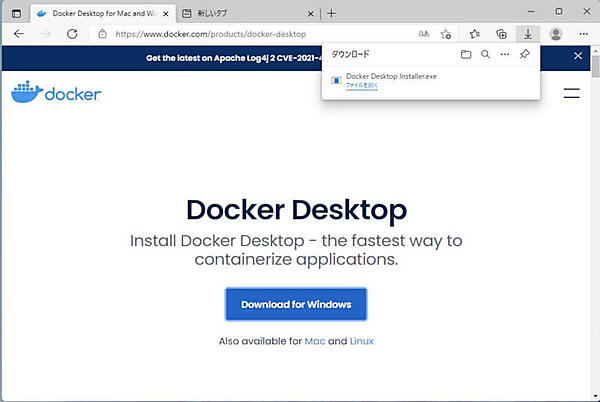600x402 pixels.
Task: Open the Collections icon in toolbar
Action: 502,33
